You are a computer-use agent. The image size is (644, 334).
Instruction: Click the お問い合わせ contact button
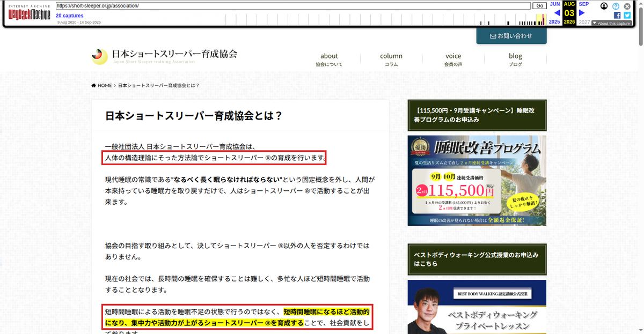tap(511, 36)
